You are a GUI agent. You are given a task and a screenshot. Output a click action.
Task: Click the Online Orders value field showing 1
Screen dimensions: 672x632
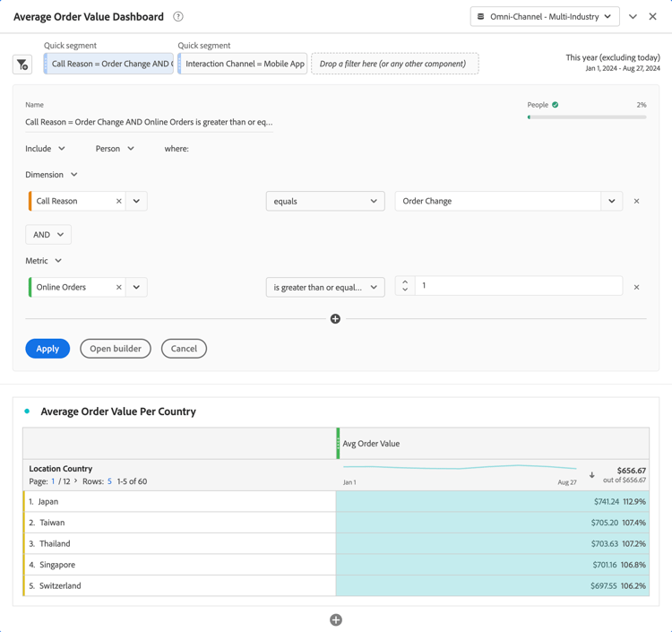tap(519, 286)
